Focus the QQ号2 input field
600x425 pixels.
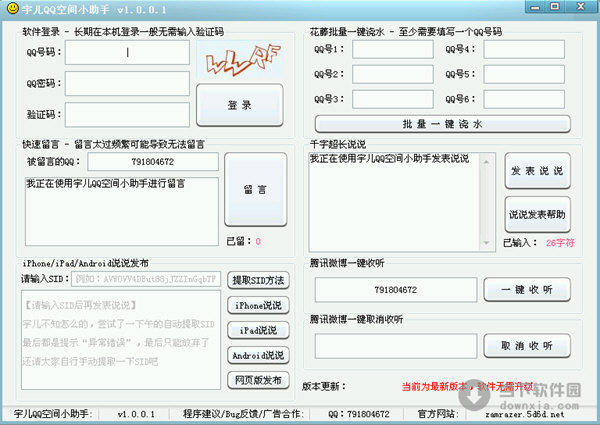393,74
